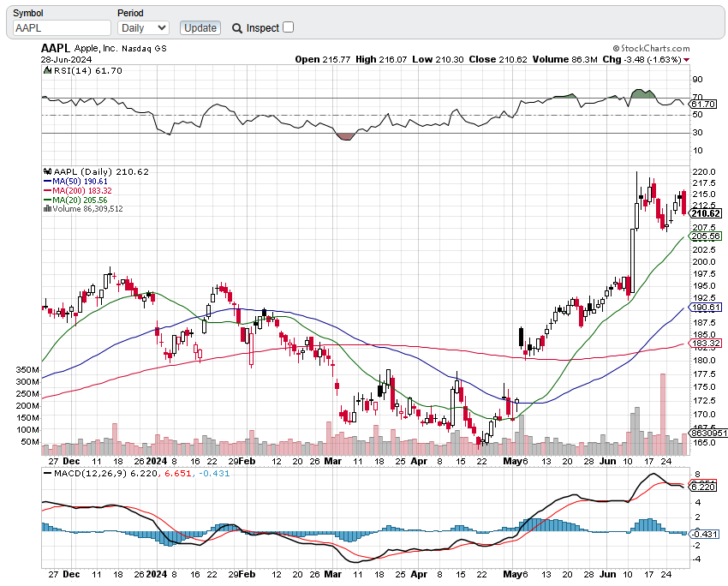Click the 210.62 last price tag

(x=706, y=213)
